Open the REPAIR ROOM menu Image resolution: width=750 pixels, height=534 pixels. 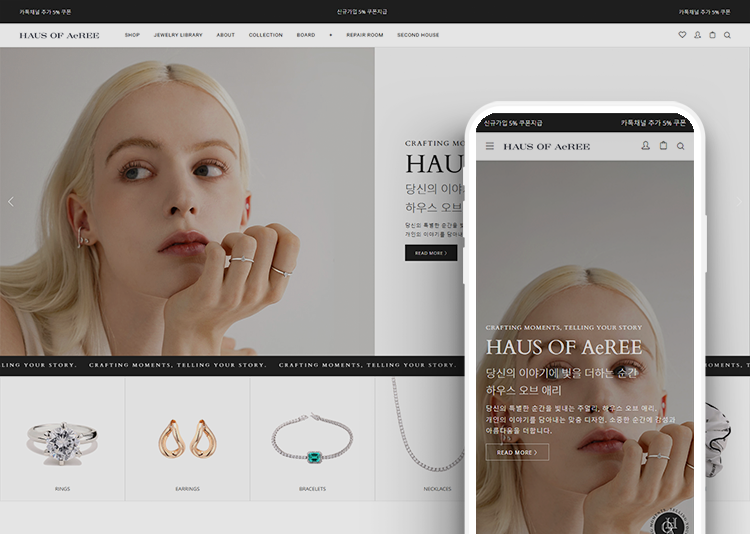click(364, 35)
